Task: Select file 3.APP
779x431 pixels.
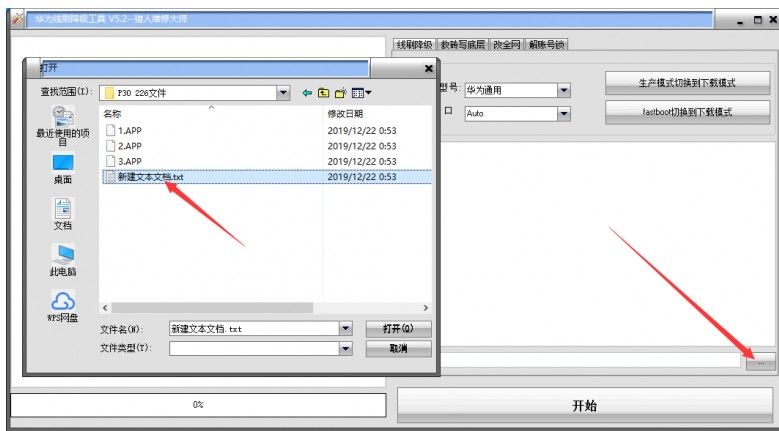Action: pyautogui.click(x=130, y=161)
